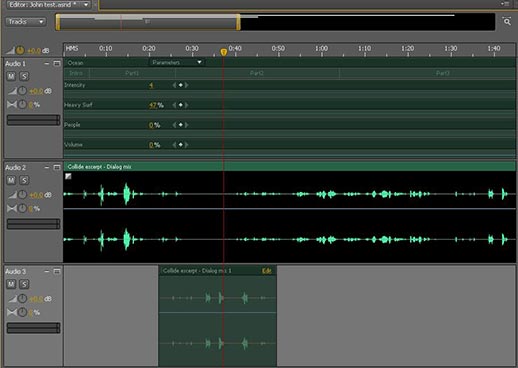Go to previous Volume keyframe arrow
This screenshot has width=518, height=368.
174,145
